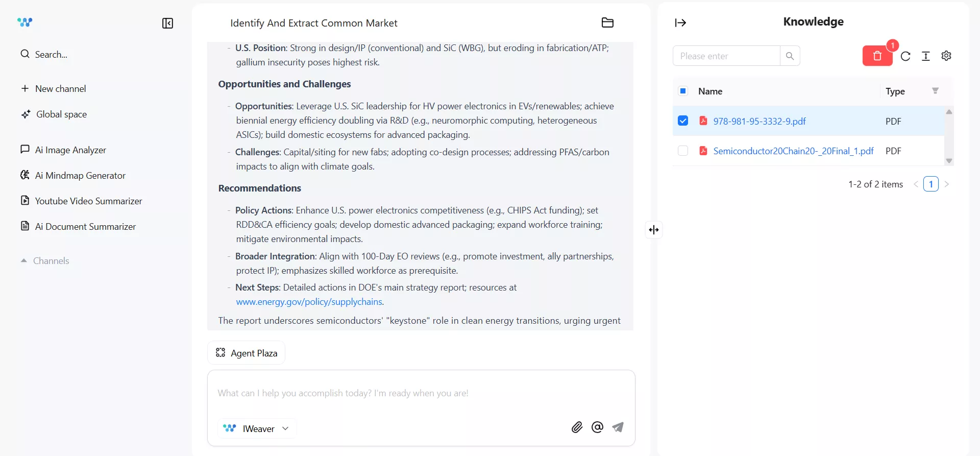Image resolution: width=980 pixels, height=456 pixels.
Task: Check the Semiconductor20Chain20-_20Final_1.pdf checkbox
Action: click(x=683, y=151)
